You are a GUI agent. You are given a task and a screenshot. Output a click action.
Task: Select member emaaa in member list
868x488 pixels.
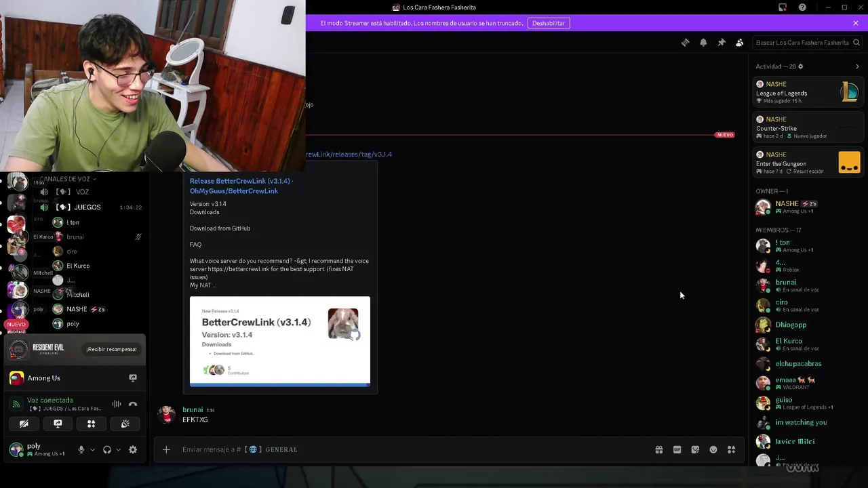point(808,384)
